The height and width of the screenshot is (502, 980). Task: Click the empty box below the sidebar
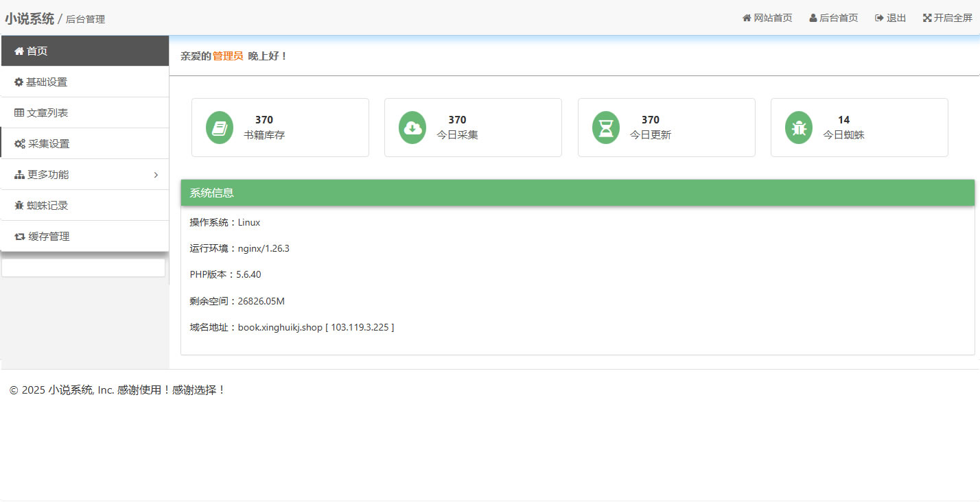tap(83, 267)
